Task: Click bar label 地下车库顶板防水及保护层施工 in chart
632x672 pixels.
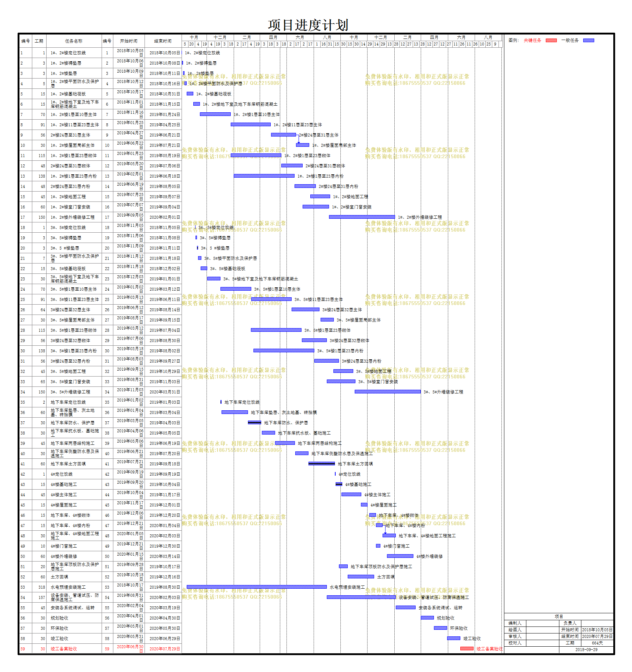Action: pyautogui.click(x=381, y=567)
